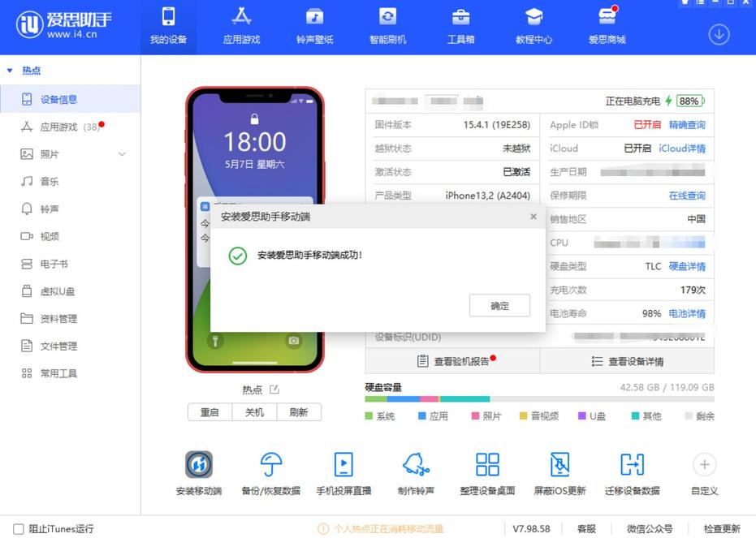Image resolution: width=756 pixels, height=538 pixels.
Task: Visit the 爱思商城 store
Action: [x=607, y=27]
